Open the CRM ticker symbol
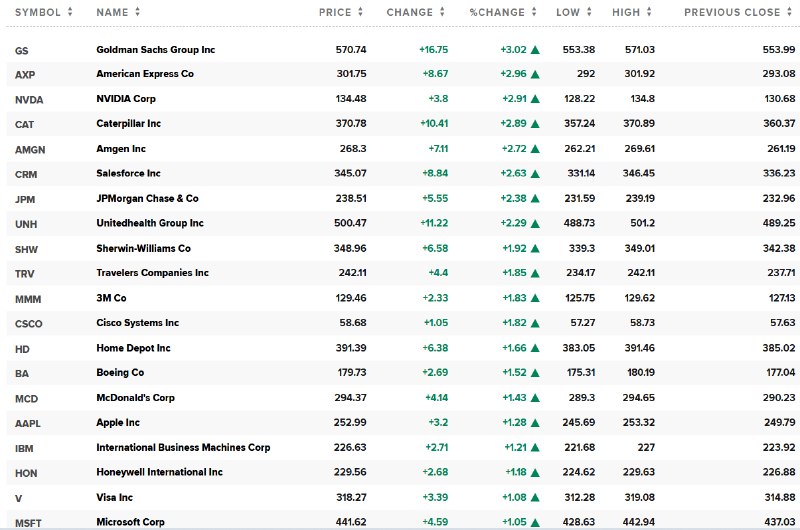 point(26,174)
